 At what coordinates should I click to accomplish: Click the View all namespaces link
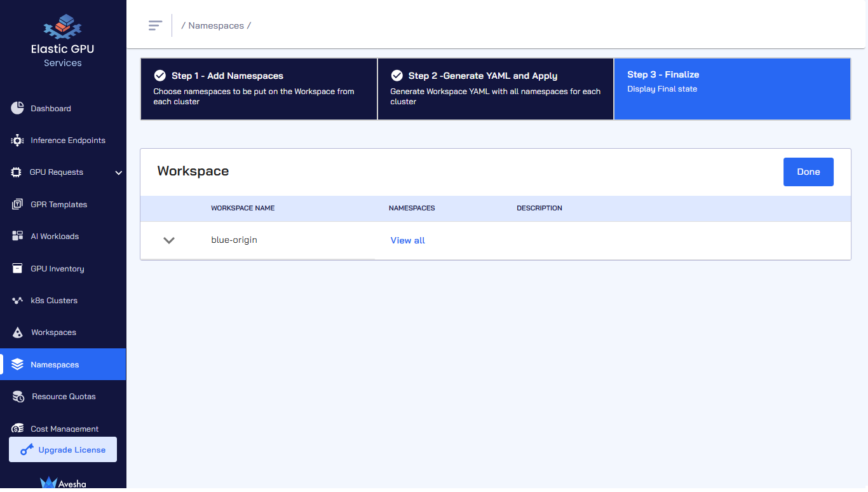coord(408,240)
